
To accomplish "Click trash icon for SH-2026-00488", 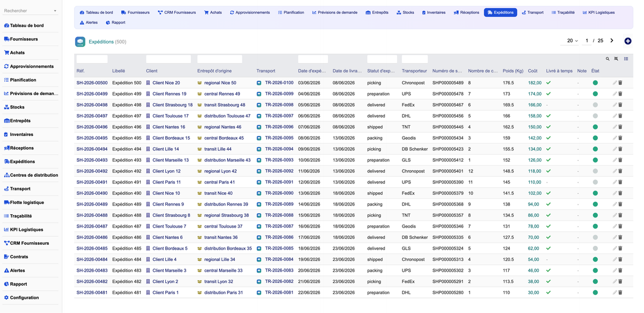I will (x=620, y=215).
